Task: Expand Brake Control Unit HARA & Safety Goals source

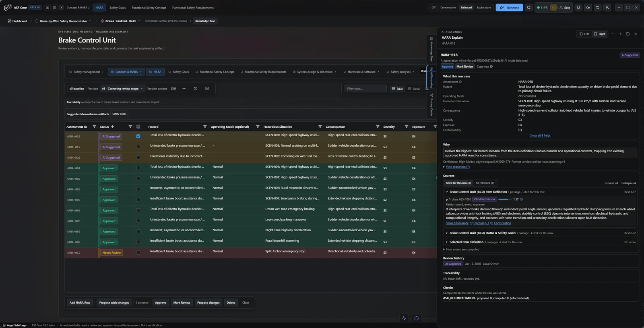Action: point(541,233)
